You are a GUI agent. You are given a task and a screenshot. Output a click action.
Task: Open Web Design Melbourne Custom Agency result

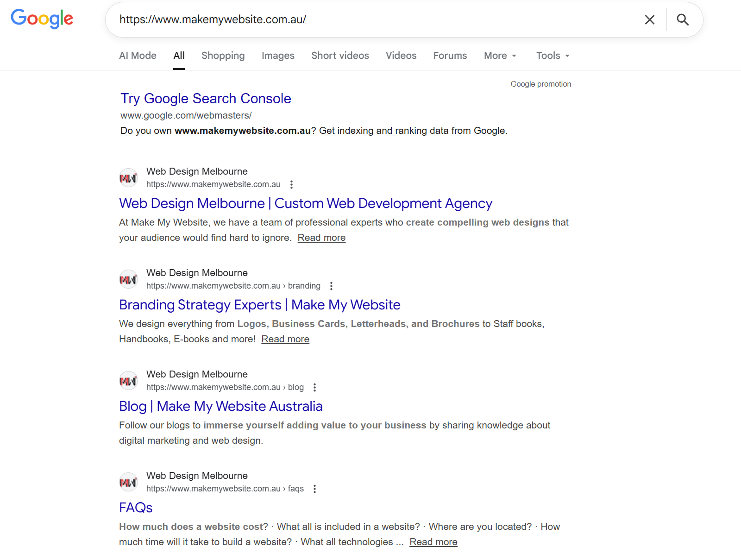(305, 203)
